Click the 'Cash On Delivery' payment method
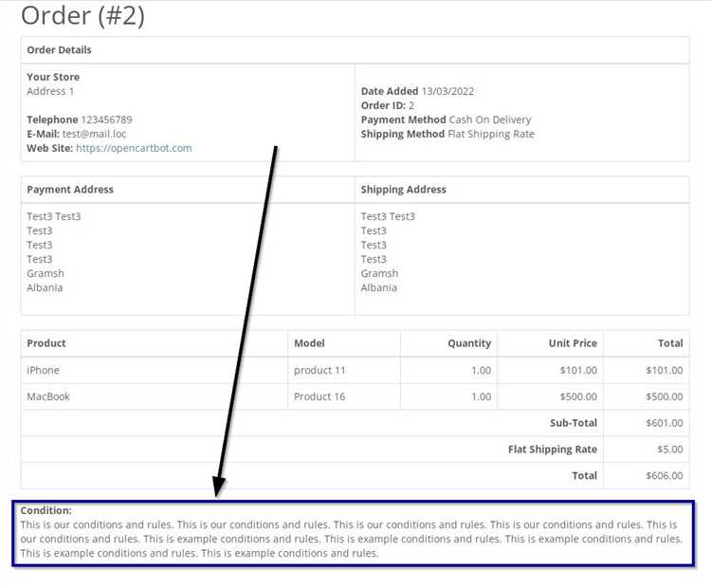Image resolution: width=711 pixels, height=588 pixels. (x=490, y=119)
